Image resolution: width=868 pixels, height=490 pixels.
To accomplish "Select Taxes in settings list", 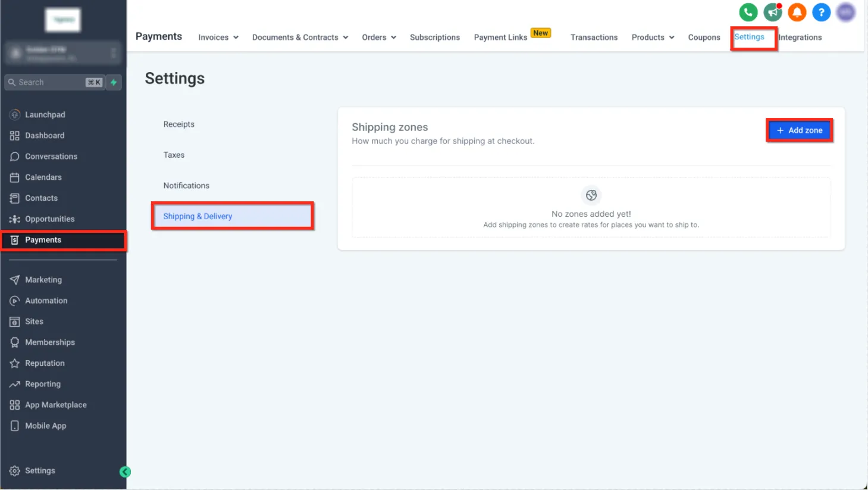I will point(174,155).
